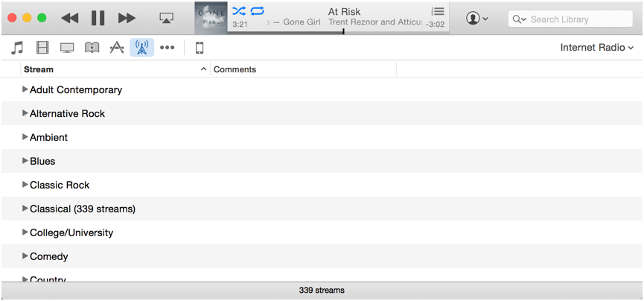Open the TV Shows library icon
Image resolution: width=644 pixels, height=301 pixels.
67,48
